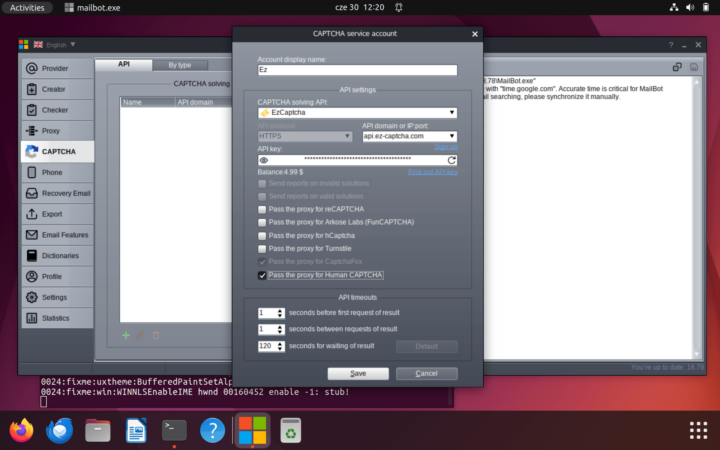Show applications grid in dock

pos(698,430)
